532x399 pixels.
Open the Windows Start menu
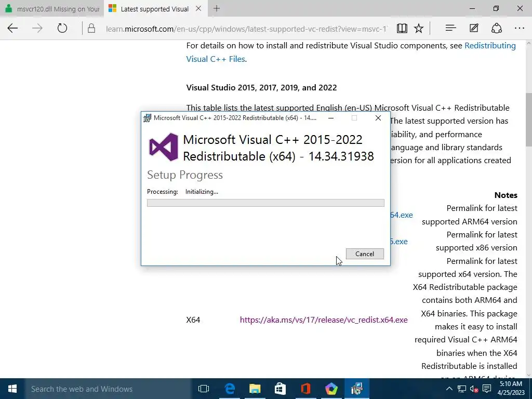(x=12, y=389)
